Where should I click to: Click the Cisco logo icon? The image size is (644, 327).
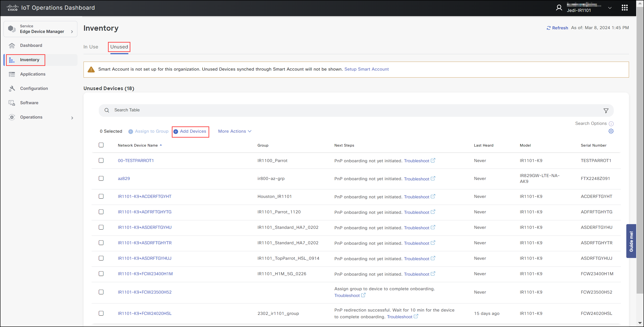click(13, 8)
